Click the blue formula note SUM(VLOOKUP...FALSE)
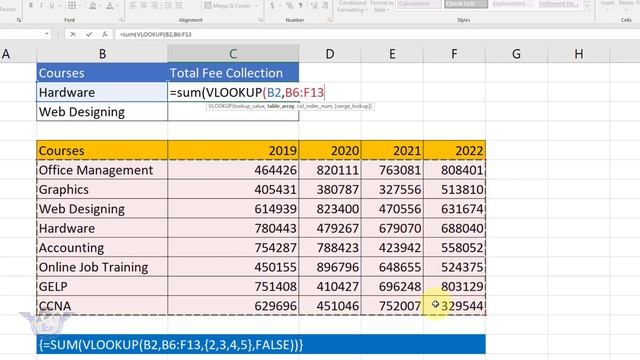The height and width of the screenshot is (360, 640). tap(261, 344)
